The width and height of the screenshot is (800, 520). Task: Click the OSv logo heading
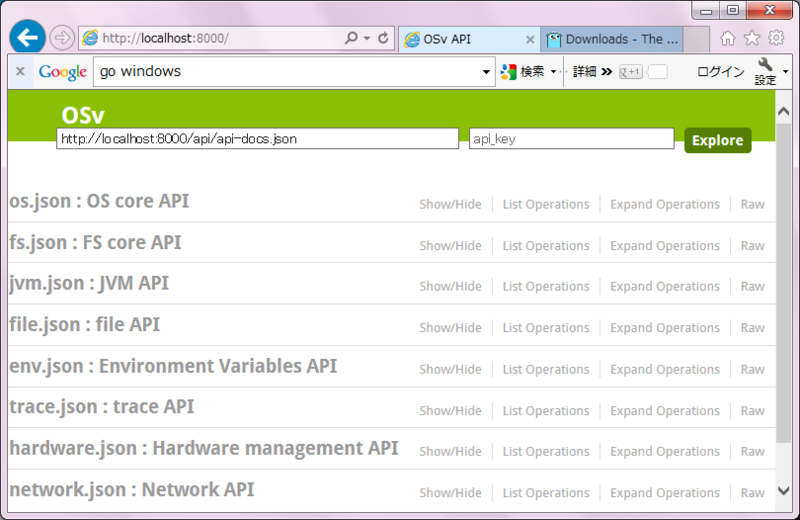click(83, 115)
